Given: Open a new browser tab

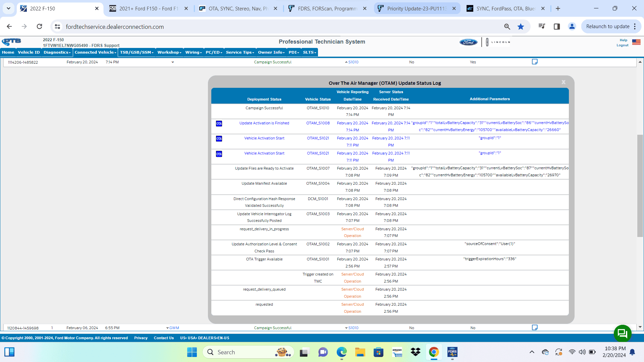Looking at the screenshot, I should [558, 8].
